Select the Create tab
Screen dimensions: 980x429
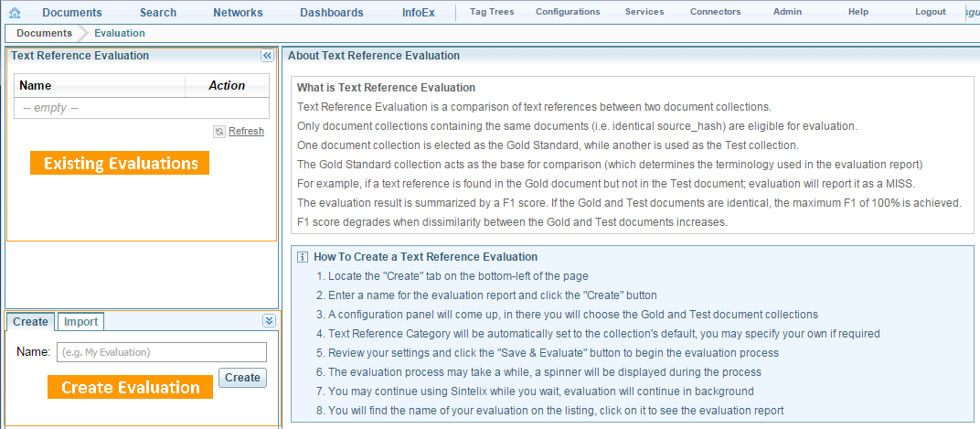pos(30,322)
